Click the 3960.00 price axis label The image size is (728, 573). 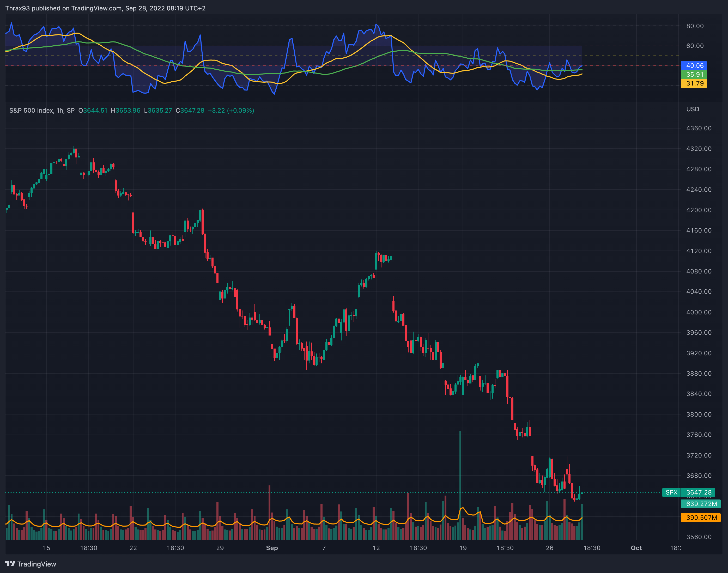(x=699, y=332)
